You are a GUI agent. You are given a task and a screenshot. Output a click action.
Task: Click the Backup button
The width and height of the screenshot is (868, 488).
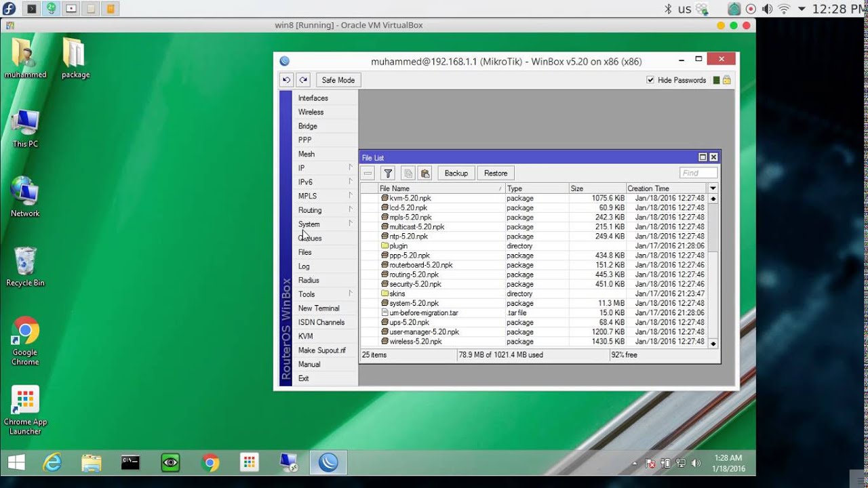456,174
